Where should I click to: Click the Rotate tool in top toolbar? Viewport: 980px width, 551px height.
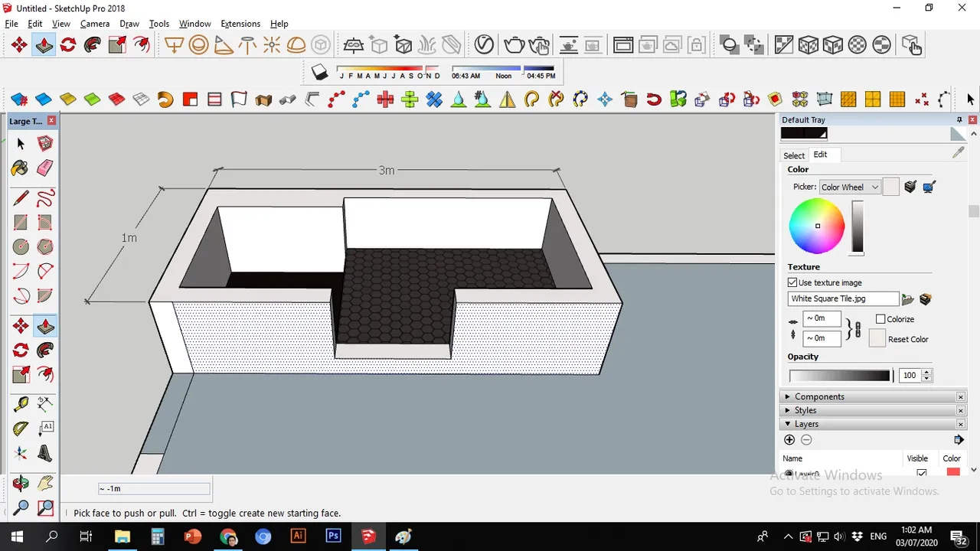tap(68, 45)
